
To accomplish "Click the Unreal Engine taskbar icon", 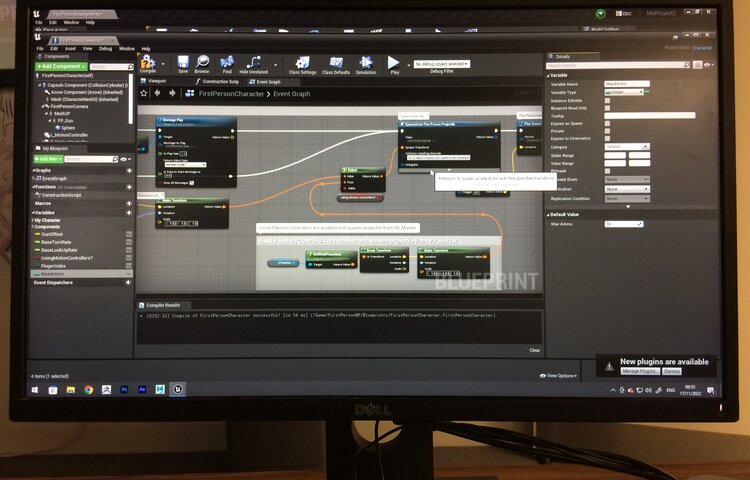I will click(x=178, y=390).
